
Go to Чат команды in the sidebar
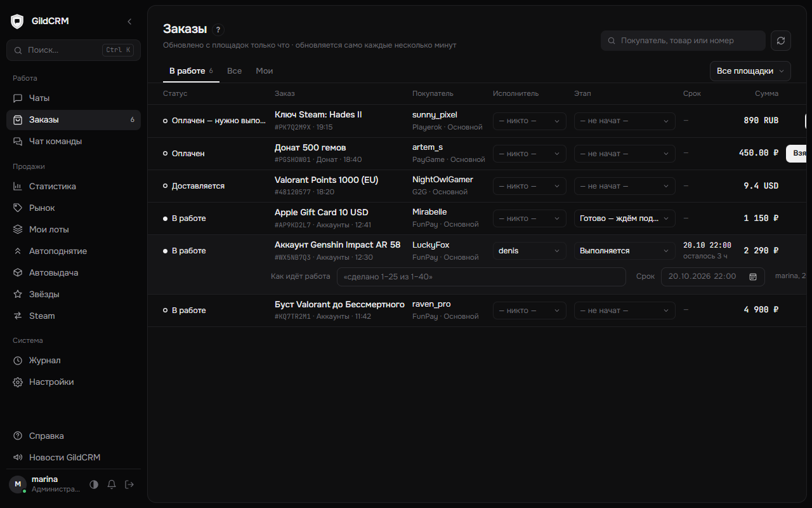pyautogui.click(x=74, y=142)
